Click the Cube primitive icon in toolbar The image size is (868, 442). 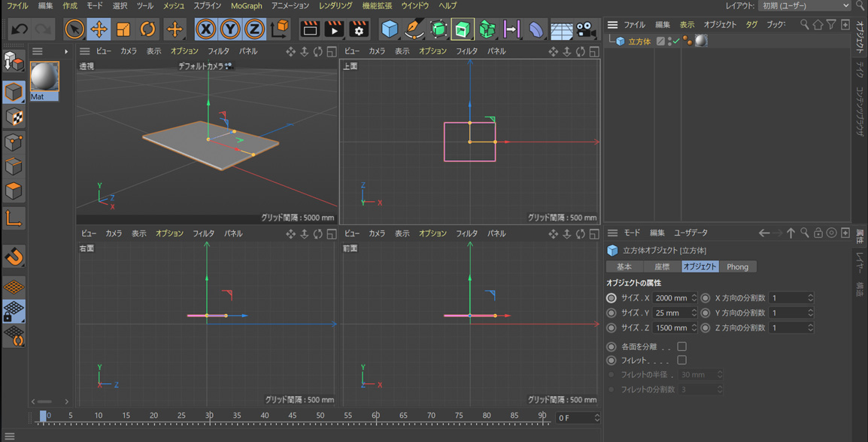[389, 29]
